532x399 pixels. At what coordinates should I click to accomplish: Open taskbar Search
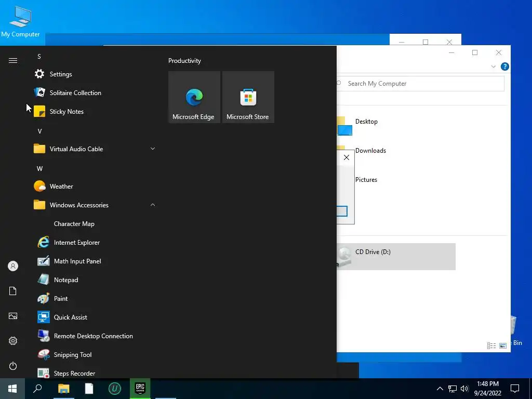pyautogui.click(x=37, y=389)
